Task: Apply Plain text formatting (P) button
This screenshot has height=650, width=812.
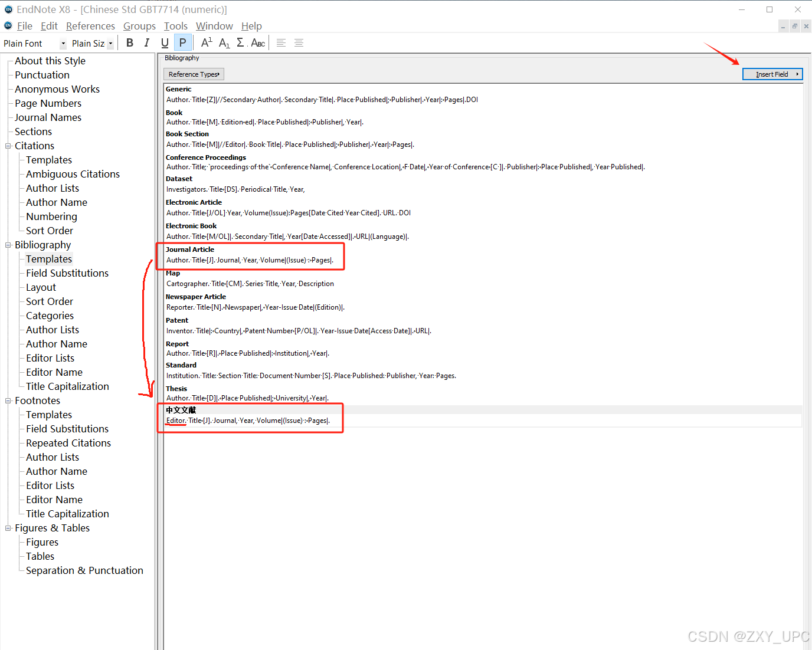Action: pos(183,42)
